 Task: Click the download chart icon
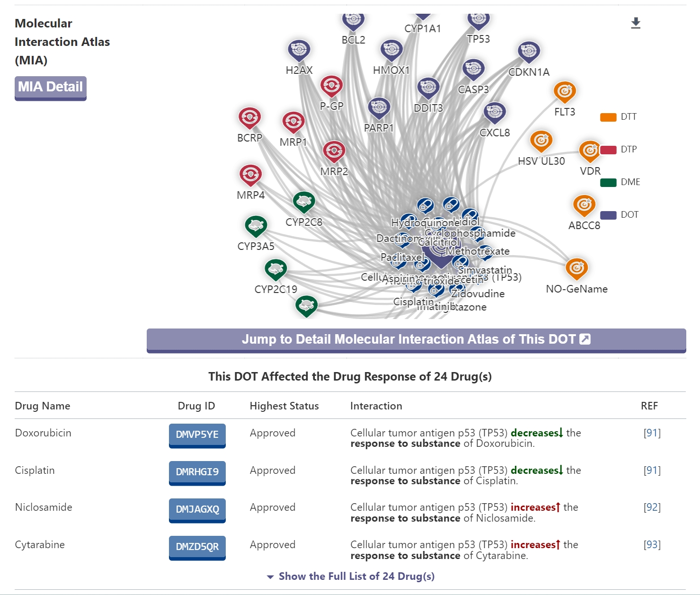tap(636, 23)
